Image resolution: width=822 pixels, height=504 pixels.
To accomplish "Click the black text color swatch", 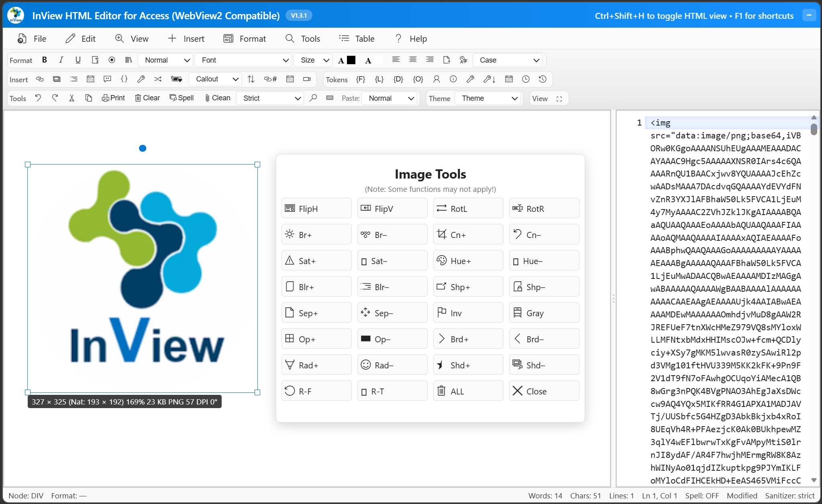I will coord(351,60).
